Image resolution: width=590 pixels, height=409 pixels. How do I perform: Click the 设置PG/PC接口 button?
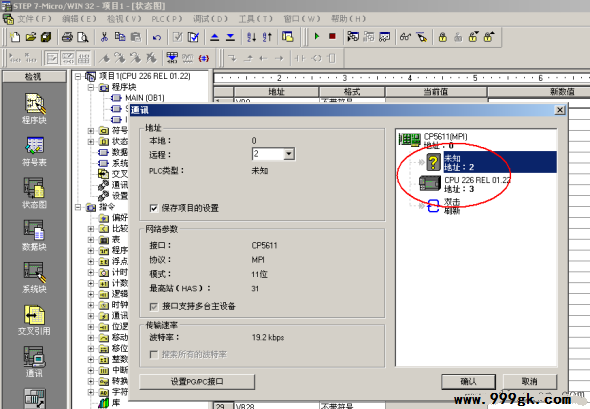coord(197,382)
